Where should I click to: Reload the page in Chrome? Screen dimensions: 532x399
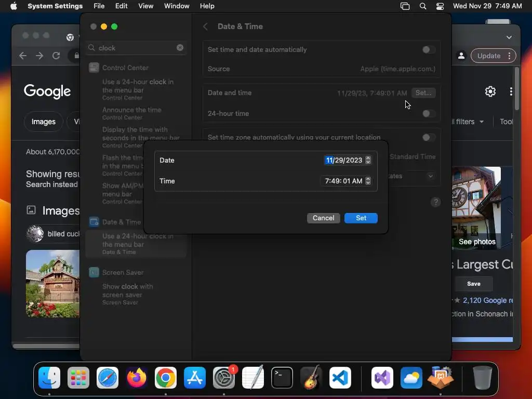click(56, 56)
